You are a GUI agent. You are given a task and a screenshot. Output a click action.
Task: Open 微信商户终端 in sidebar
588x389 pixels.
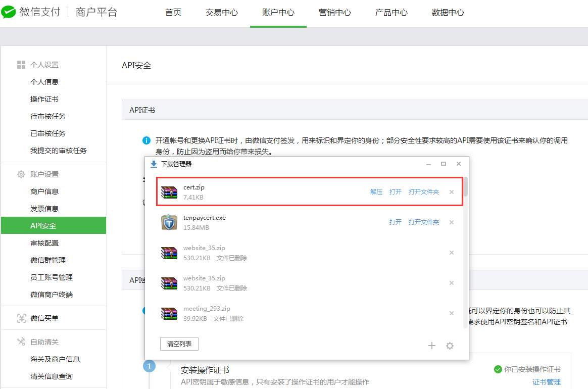coord(52,295)
